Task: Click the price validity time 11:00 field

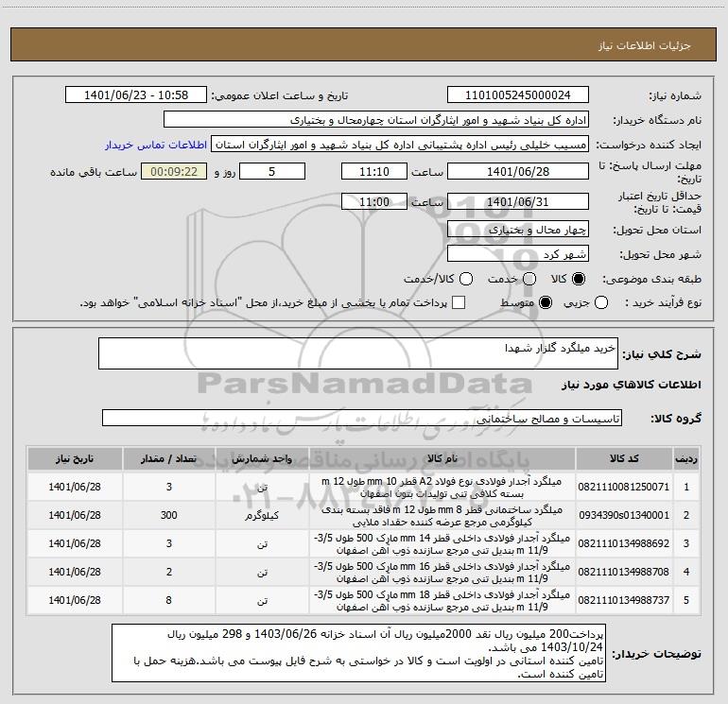Action: click(374, 201)
